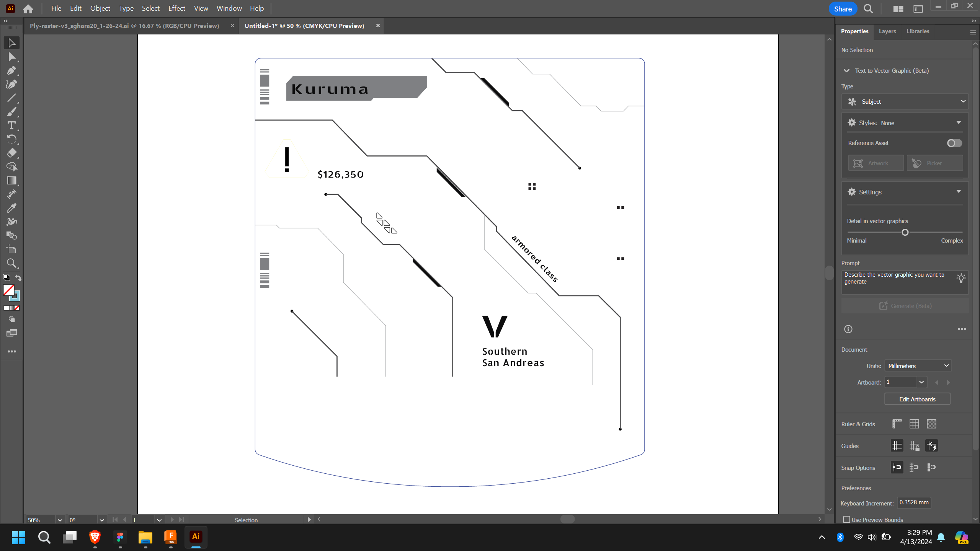This screenshot has width=980, height=551.
Task: Toggle the Reference Asset switch
Action: pos(954,143)
